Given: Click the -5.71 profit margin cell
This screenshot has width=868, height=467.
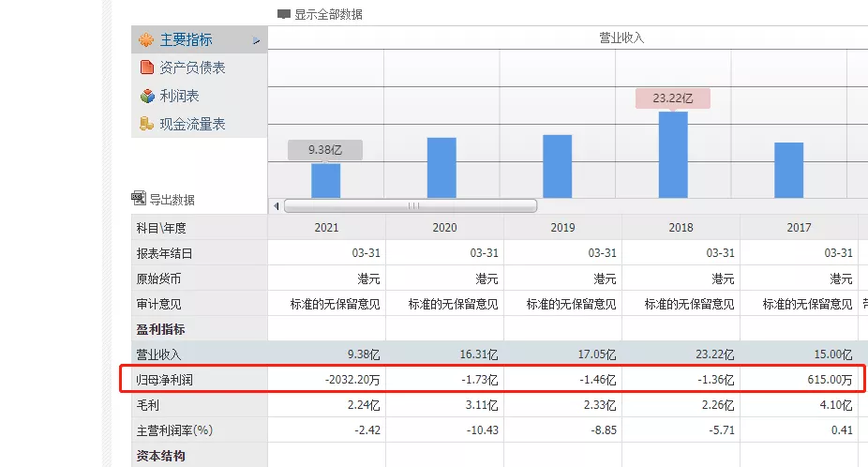Looking at the screenshot, I should click(x=681, y=430).
